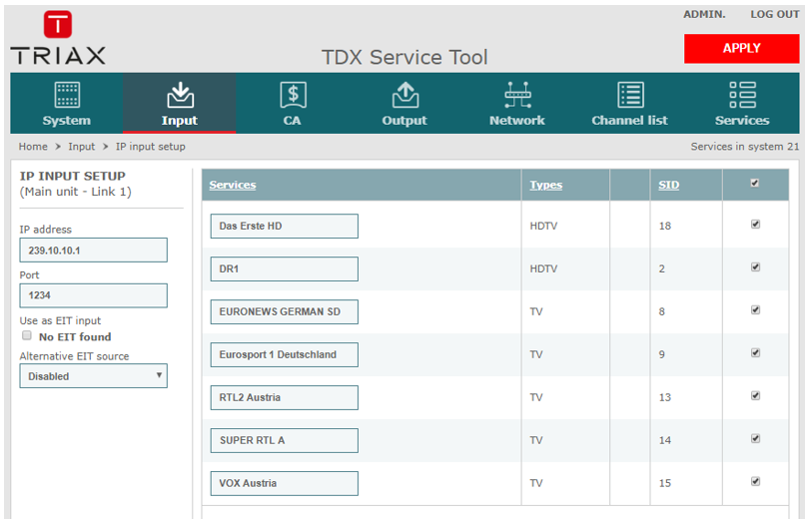812x519 pixels.
Task: Click SID value 13
Action: [665, 397]
